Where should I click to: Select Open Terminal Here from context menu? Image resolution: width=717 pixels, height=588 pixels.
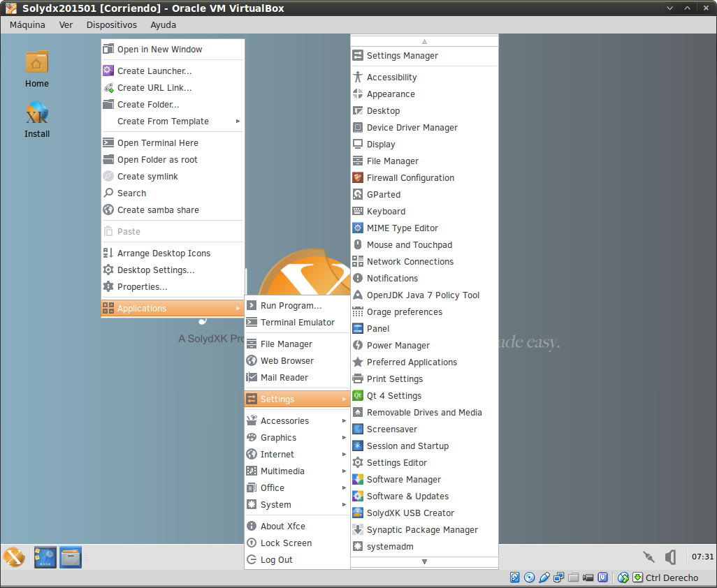coord(157,143)
